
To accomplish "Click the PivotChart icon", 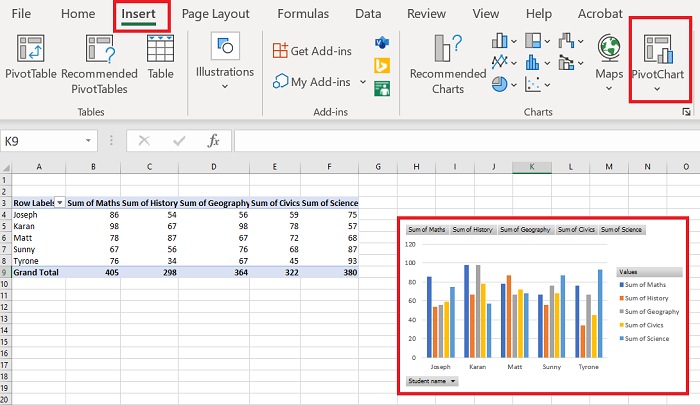I will (x=658, y=50).
